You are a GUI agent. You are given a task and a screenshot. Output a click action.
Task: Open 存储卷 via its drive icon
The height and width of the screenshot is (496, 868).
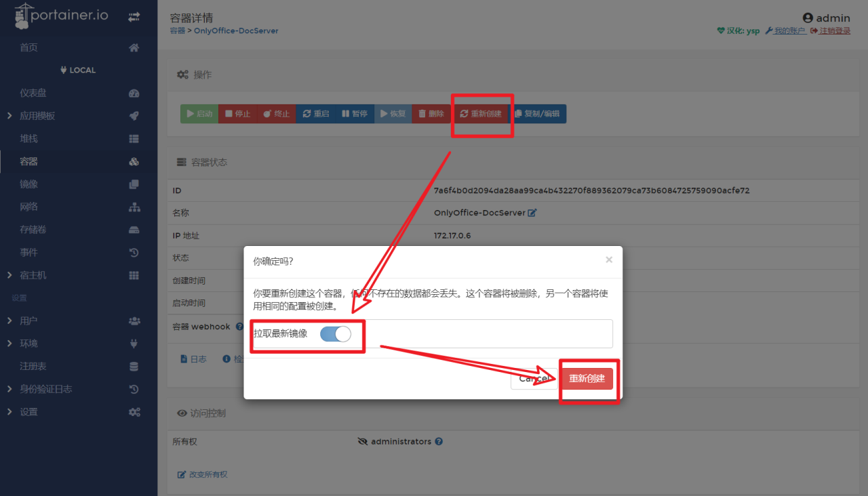134,230
